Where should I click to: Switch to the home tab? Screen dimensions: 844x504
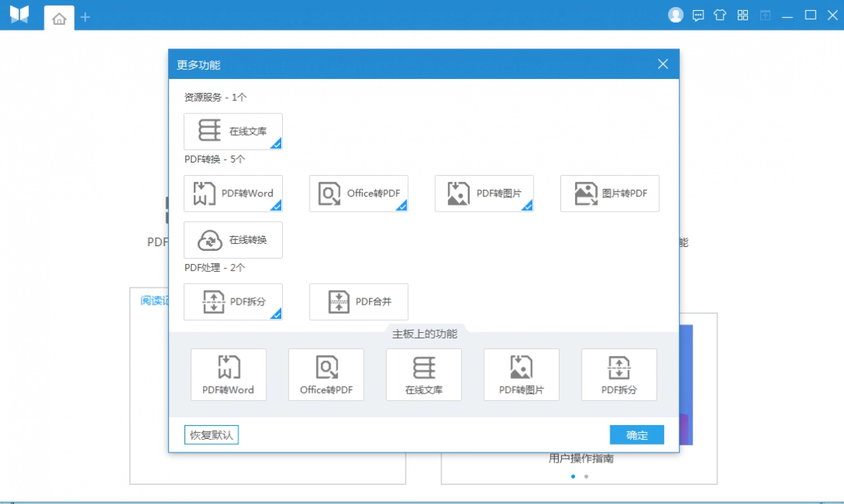[x=59, y=17]
